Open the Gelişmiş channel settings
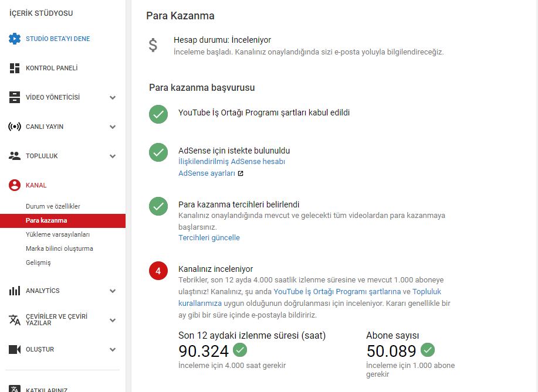Viewport: 538px width, 392px height. pyautogui.click(x=38, y=263)
